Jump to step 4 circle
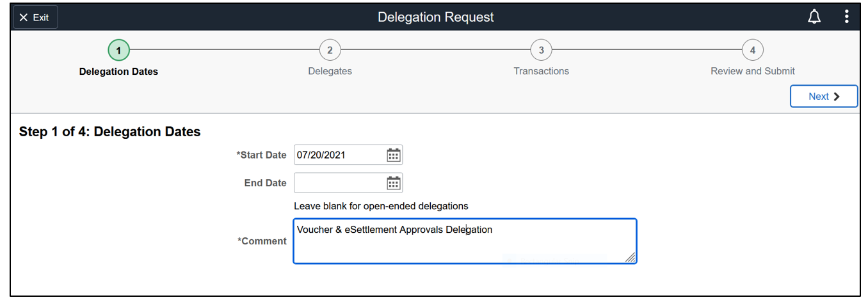The width and height of the screenshot is (868, 300). [x=752, y=50]
